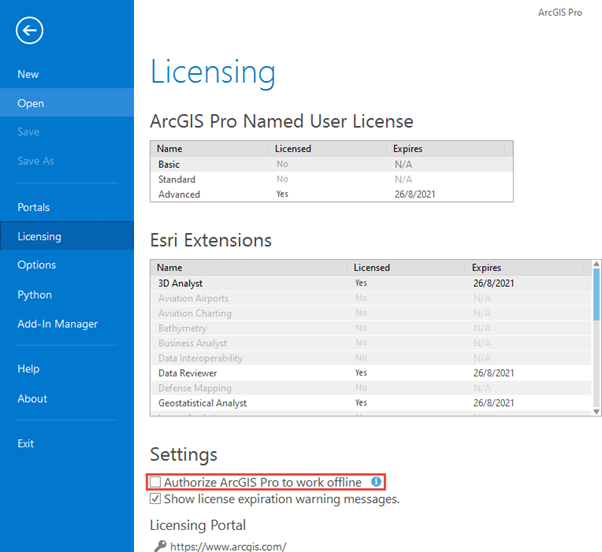Select the Licensing sidebar item
The image size is (602, 552).
coord(67,236)
